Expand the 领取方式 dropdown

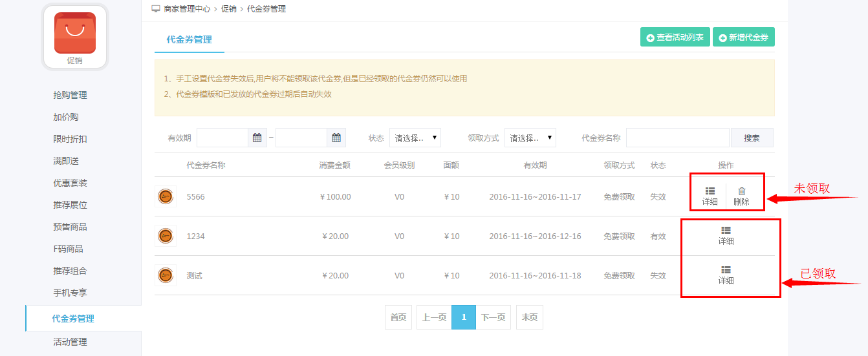[530, 138]
